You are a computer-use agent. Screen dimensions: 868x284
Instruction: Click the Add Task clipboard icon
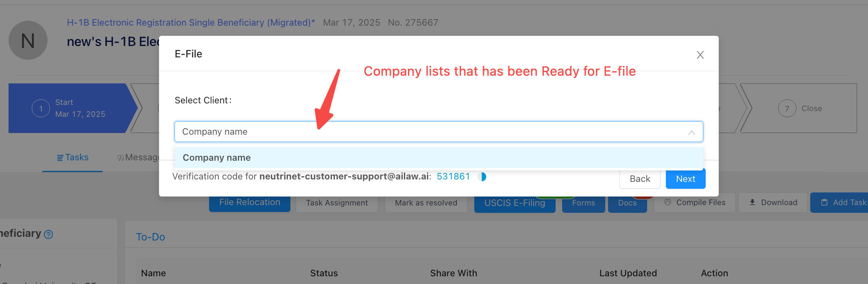(x=824, y=202)
